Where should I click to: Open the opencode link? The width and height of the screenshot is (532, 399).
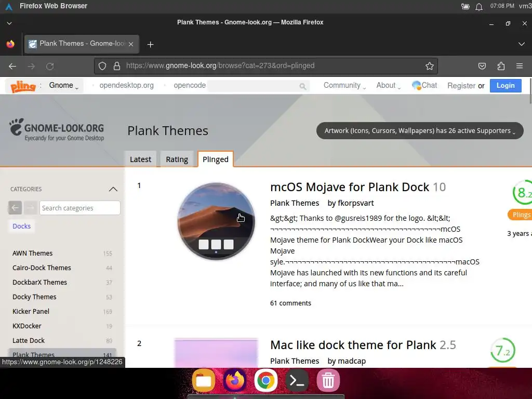click(x=190, y=85)
